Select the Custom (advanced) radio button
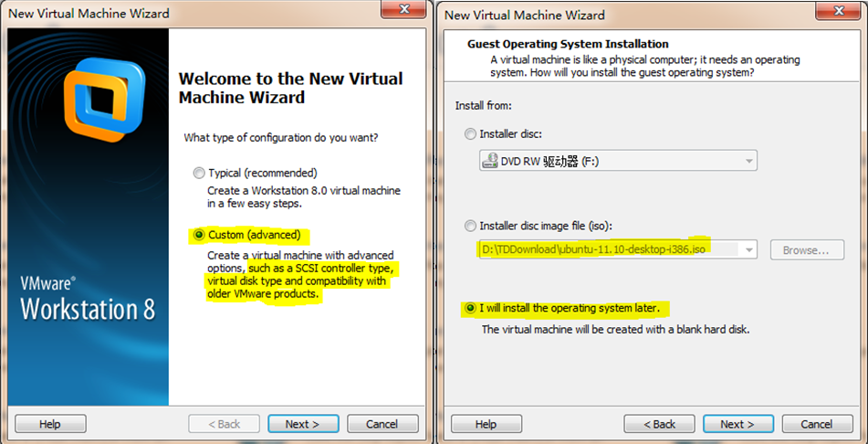The height and width of the screenshot is (444, 868). point(199,235)
